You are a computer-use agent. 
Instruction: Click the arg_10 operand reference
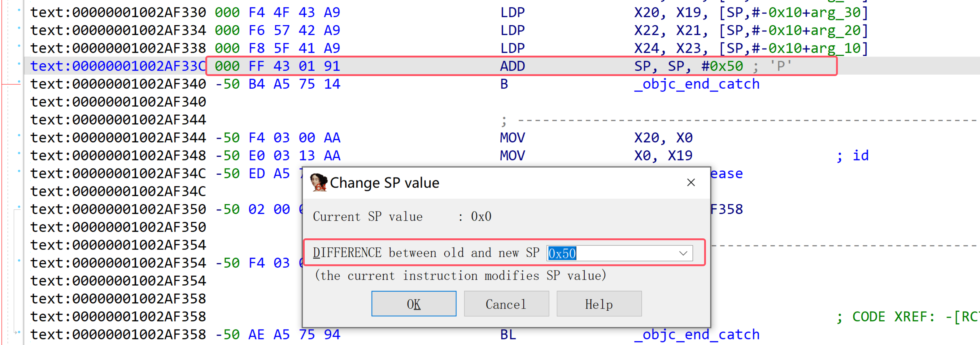tap(835, 48)
